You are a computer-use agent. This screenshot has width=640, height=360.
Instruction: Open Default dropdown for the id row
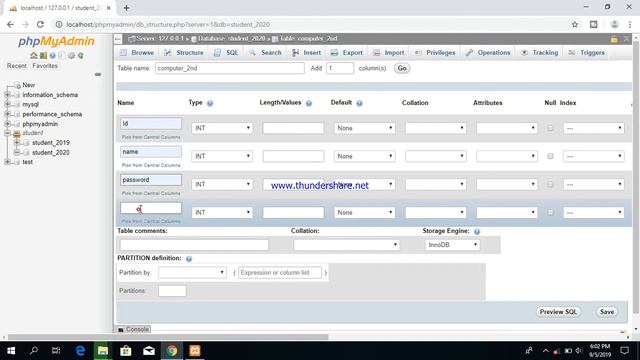[364, 128]
